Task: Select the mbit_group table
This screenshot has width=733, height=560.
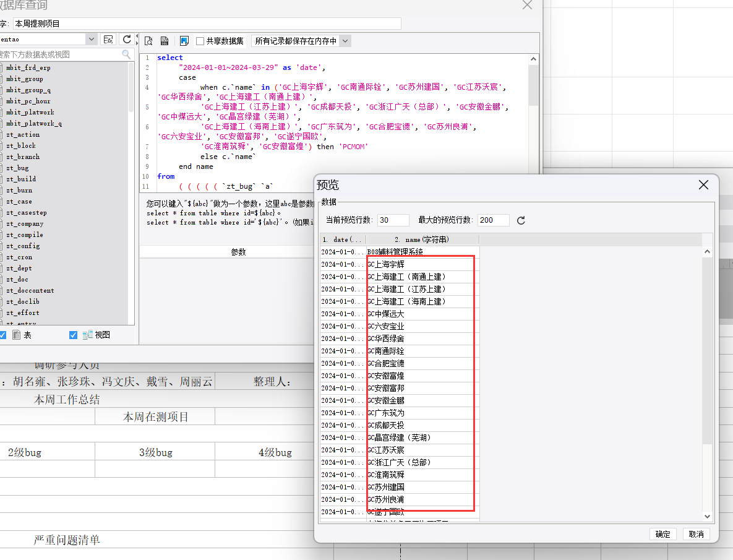Action: tap(24, 79)
